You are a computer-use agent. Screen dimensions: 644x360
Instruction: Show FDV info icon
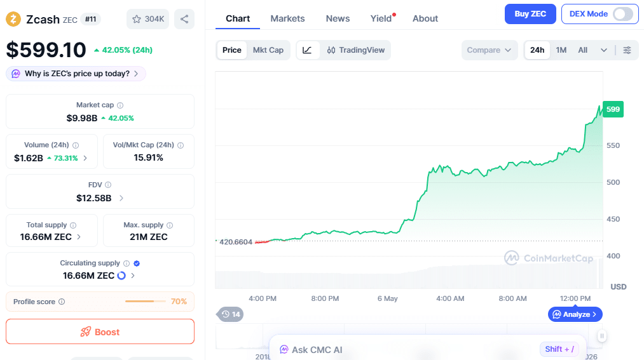pos(108,185)
